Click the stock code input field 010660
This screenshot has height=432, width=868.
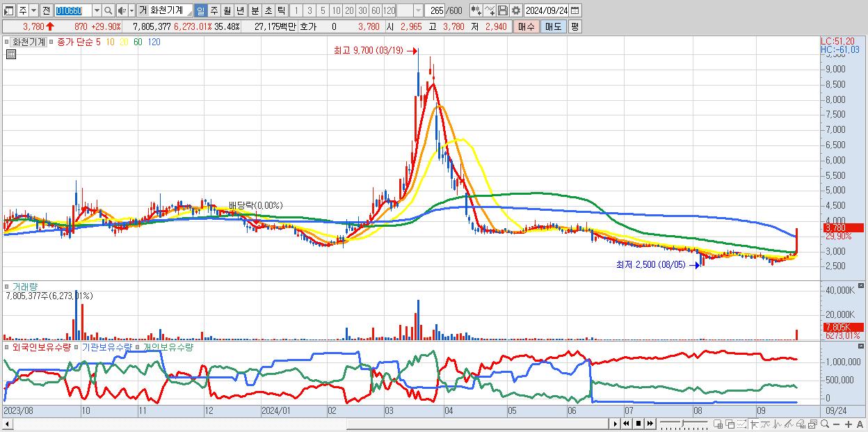(74, 10)
